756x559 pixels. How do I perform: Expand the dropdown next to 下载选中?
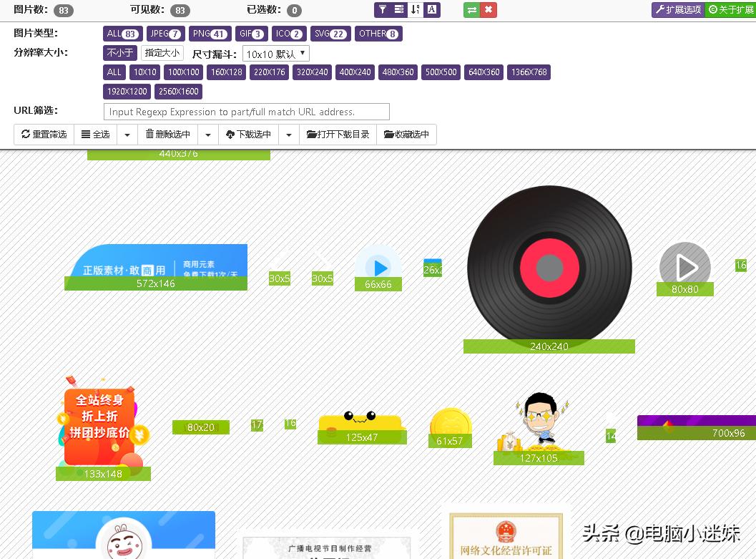pos(288,135)
